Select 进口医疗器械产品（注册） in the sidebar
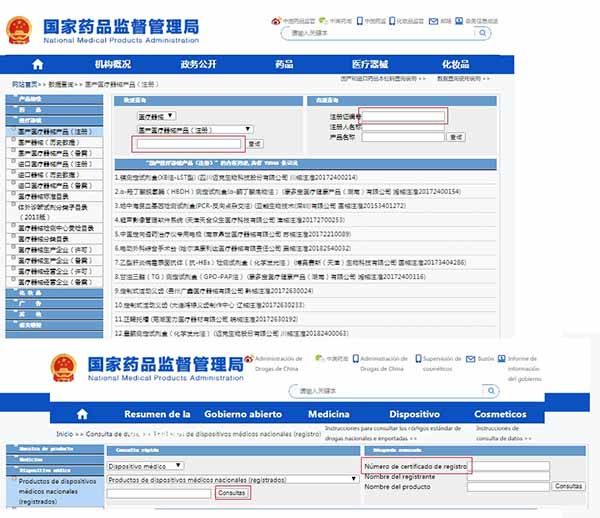600x518 pixels. 55,164
